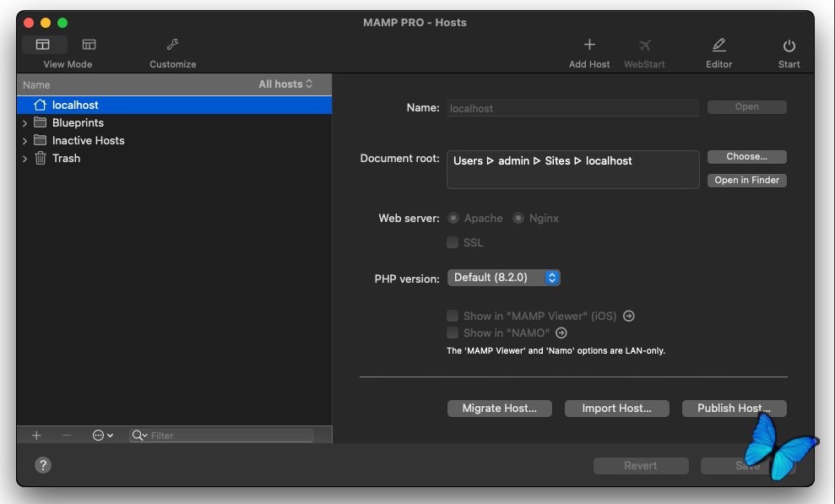Click Open in Finder button
Screen dimensions: 835x504
click(746, 180)
